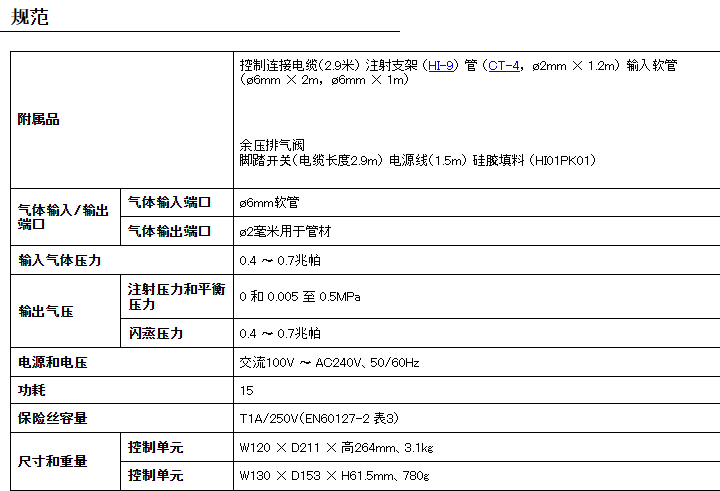Select the 尺寸和重量 header cell
This screenshot has width=720, height=491.
click(x=53, y=461)
